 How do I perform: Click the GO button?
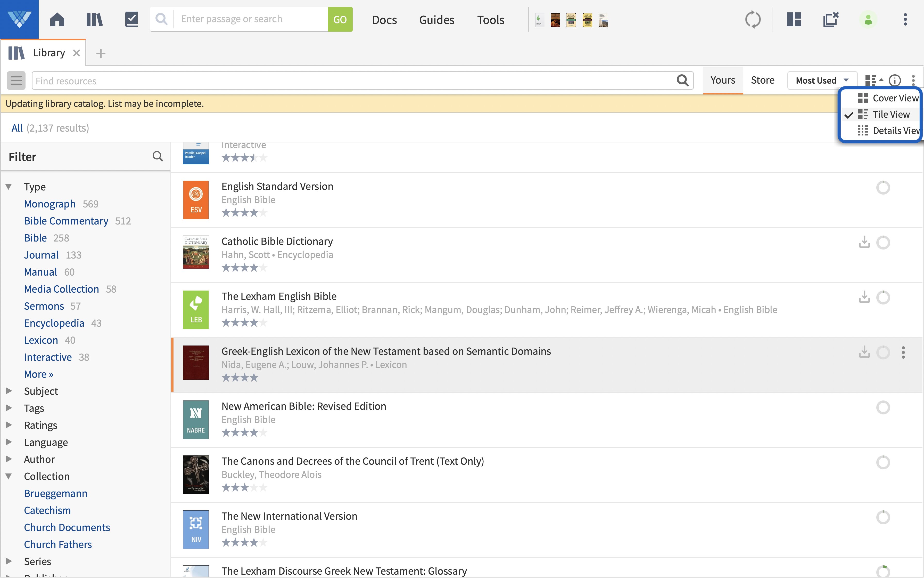(x=340, y=19)
